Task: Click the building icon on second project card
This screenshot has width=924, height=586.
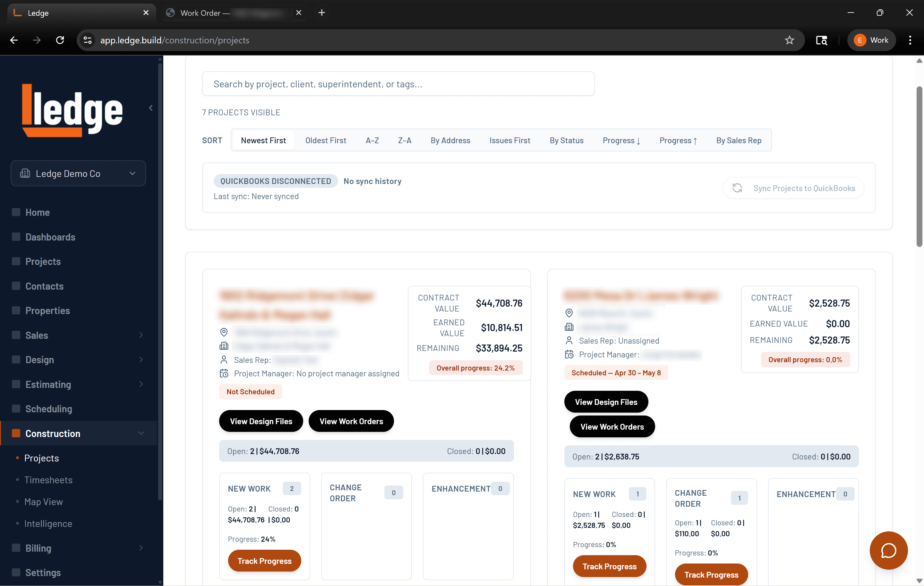Action: click(x=569, y=327)
